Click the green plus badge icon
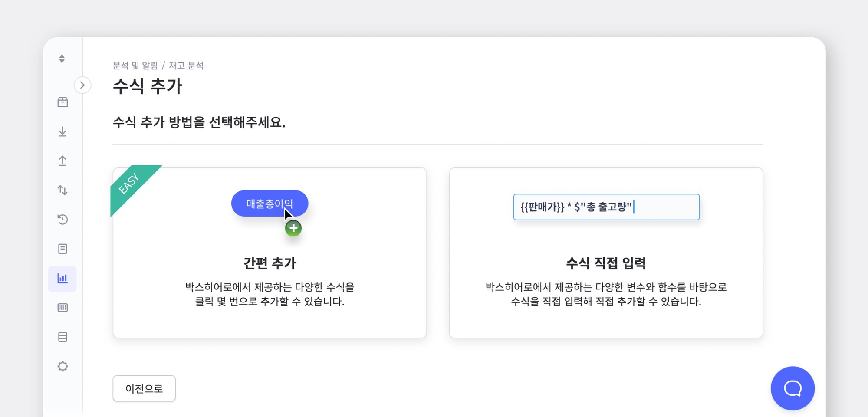 (293, 228)
